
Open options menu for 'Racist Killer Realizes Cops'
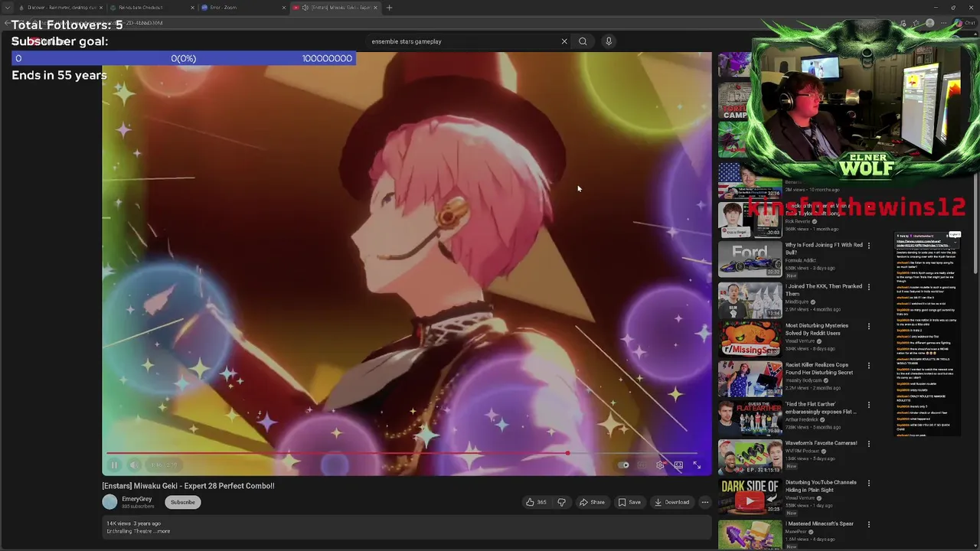[x=868, y=366]
